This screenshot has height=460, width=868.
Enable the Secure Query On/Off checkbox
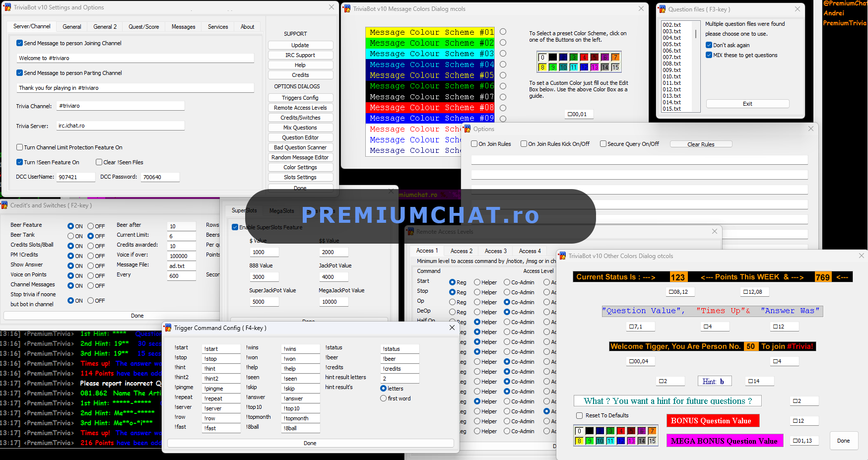click(603, 144)
